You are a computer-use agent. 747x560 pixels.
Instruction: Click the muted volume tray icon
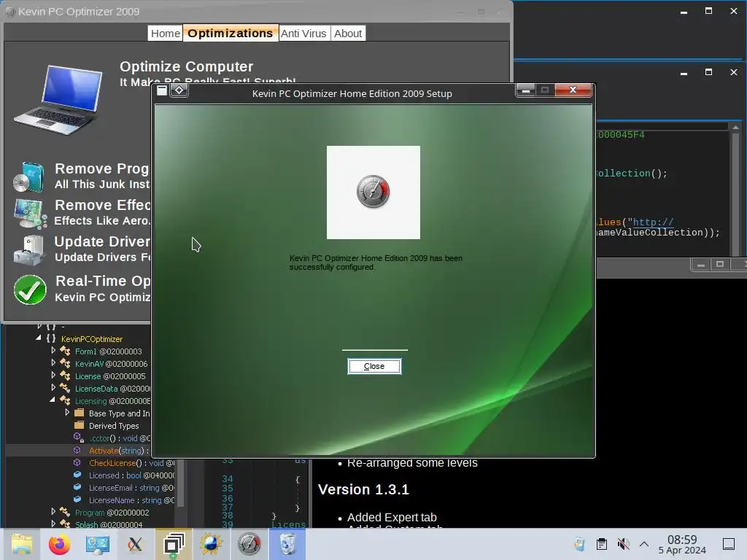click(x=623, y=544)
